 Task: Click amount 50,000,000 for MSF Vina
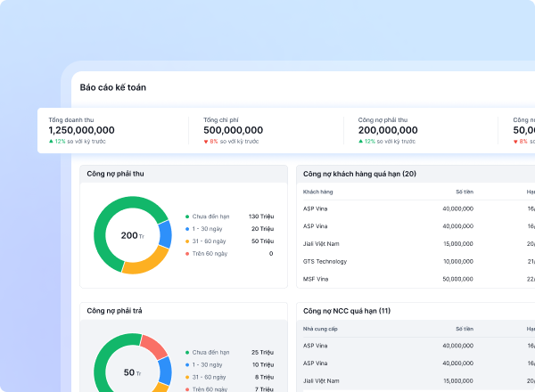tap(458, 279)
